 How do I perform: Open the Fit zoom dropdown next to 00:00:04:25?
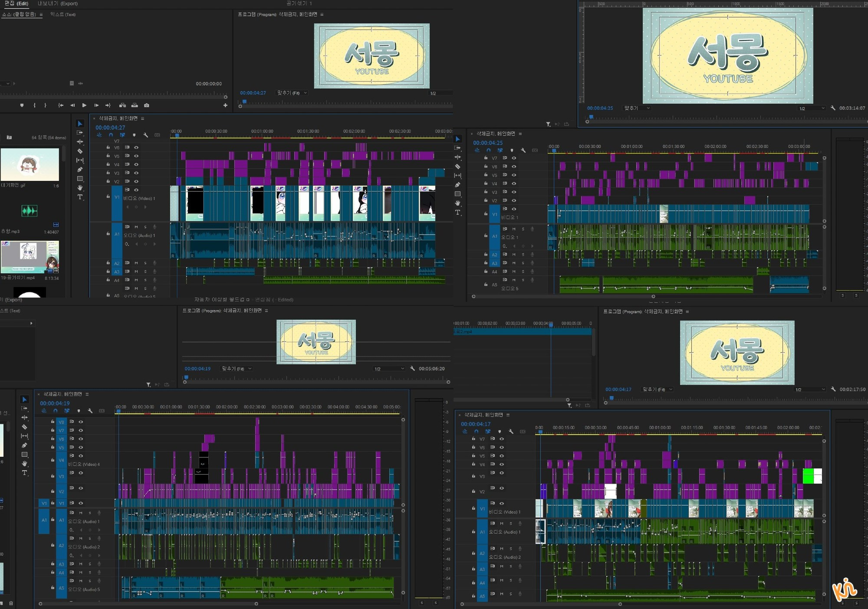pyautogui.click(x=637, y=108)
